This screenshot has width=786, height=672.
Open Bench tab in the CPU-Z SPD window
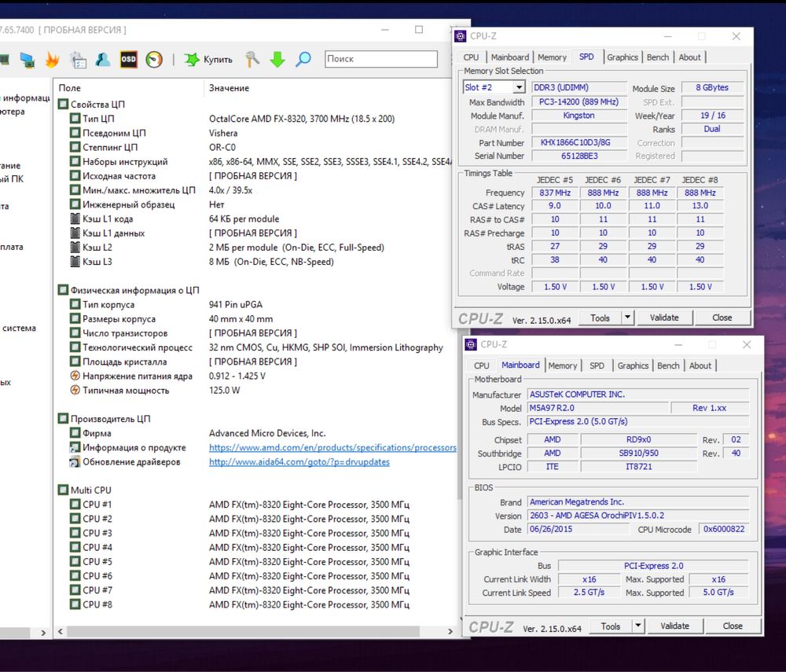coord(658,57)
